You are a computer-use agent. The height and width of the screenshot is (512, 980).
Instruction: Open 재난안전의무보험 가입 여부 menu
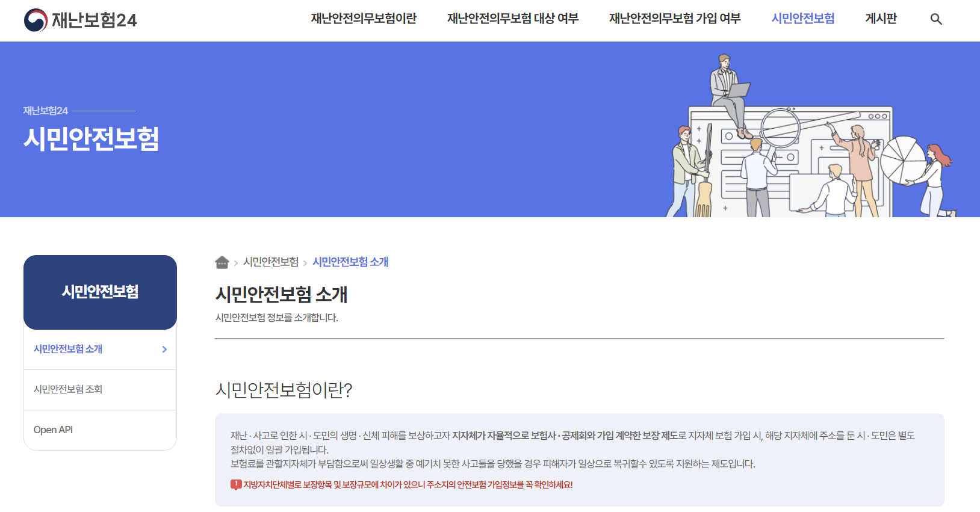(675, 19)
